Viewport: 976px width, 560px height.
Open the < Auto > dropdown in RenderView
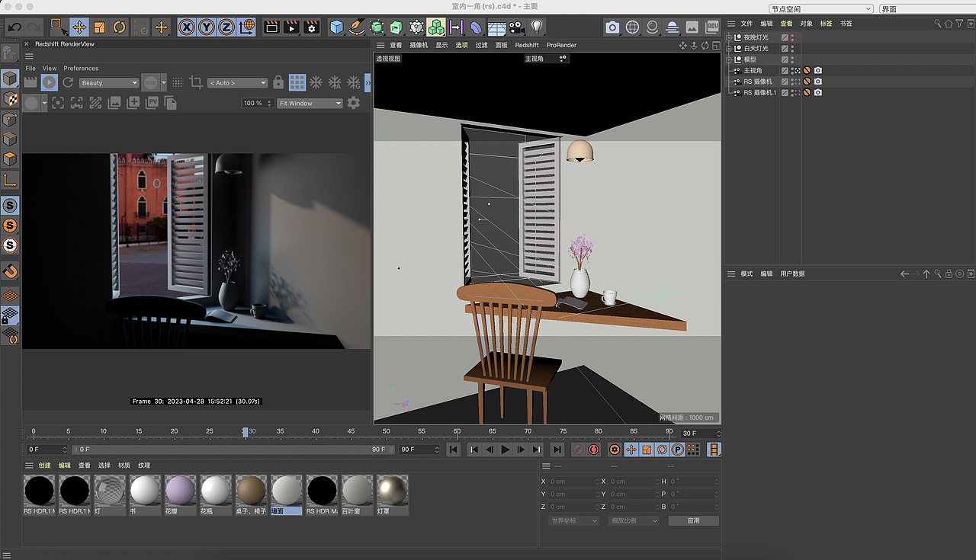237,83
